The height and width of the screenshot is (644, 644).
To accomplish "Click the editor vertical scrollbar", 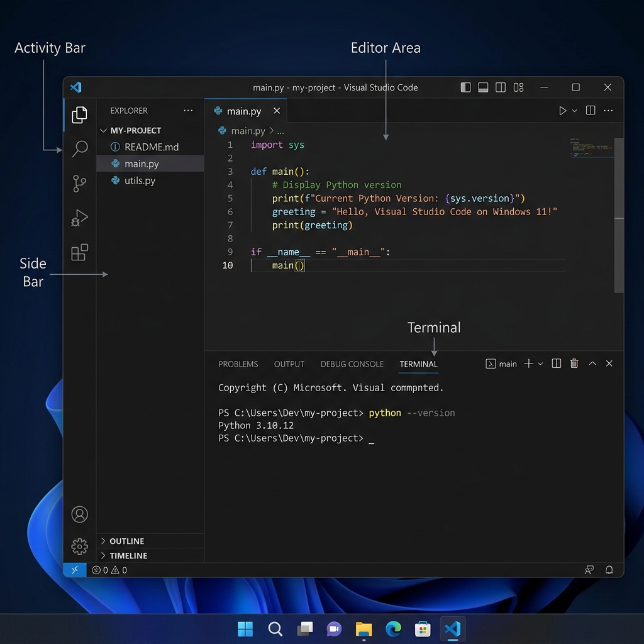I will pos(619,215).
